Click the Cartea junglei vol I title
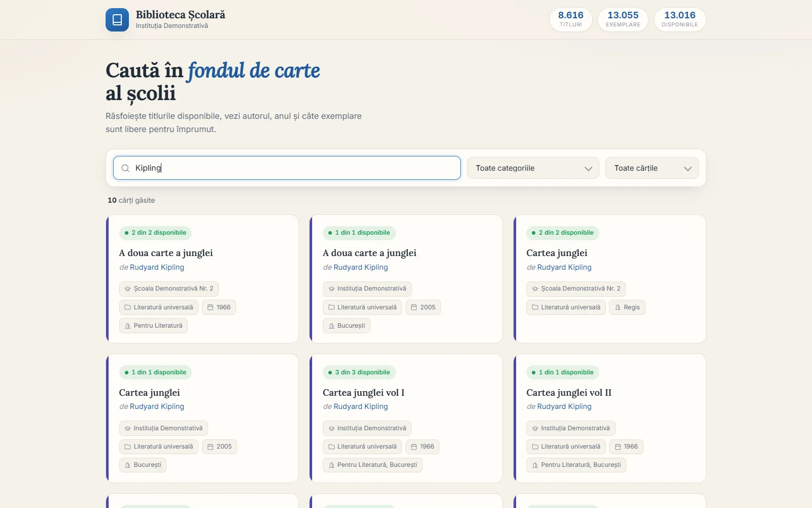This screenshot has height=508, width=812. tap(363, 393)
